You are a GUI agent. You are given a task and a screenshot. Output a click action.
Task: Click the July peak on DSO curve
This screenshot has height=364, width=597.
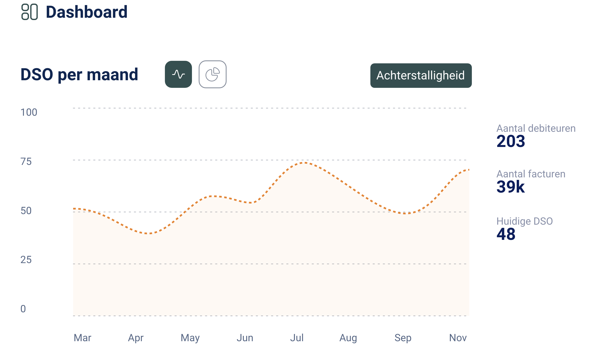(304, 163)
